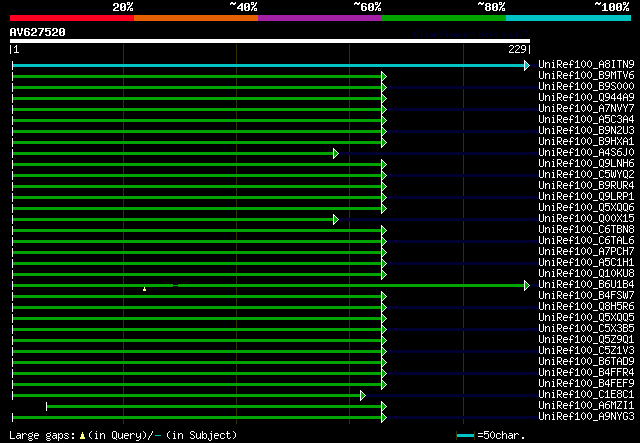Click the yellow gap symbol in Large gaps legend
Viewport: 640px width, 443px height.
pos(82,436)
